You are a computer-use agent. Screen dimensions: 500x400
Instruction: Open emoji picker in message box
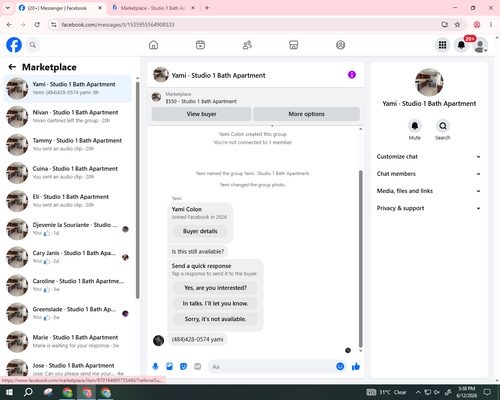pos(340,367)
